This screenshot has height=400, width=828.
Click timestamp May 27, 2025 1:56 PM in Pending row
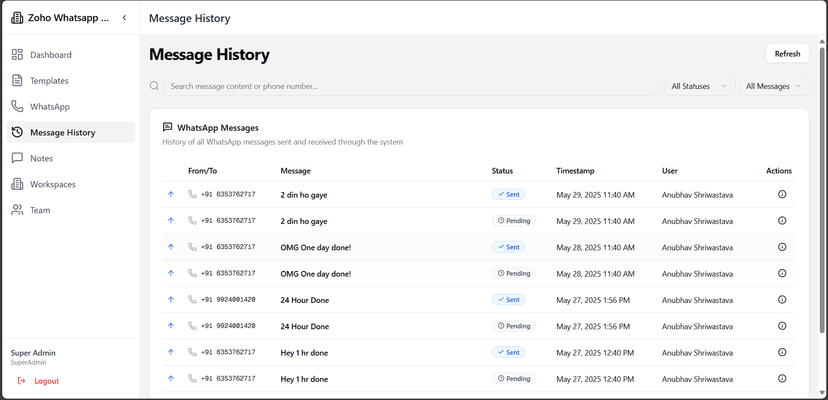coord(593,326)
